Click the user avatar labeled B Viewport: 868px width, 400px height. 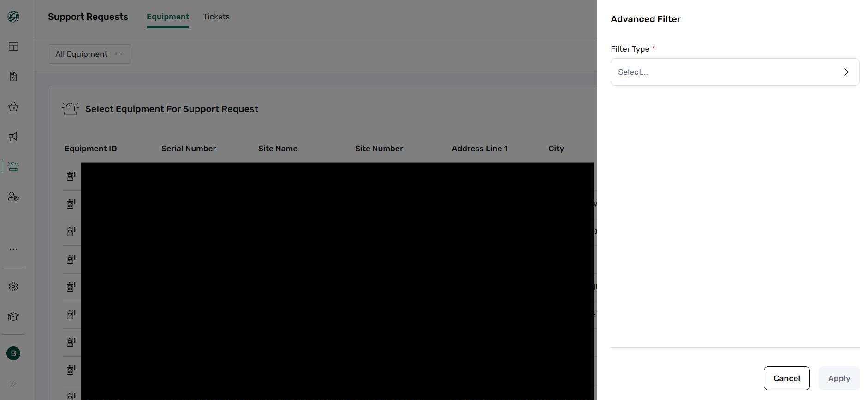[13, 353]
